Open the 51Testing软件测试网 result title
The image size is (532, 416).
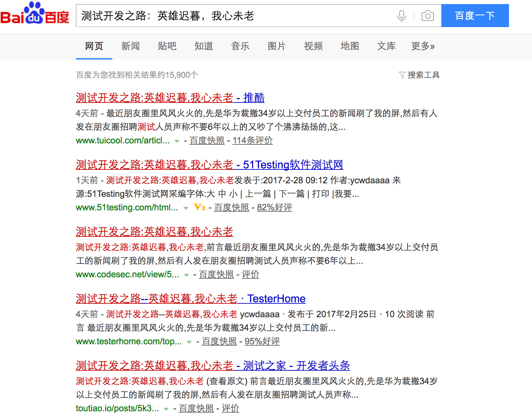tap(209, 165)
